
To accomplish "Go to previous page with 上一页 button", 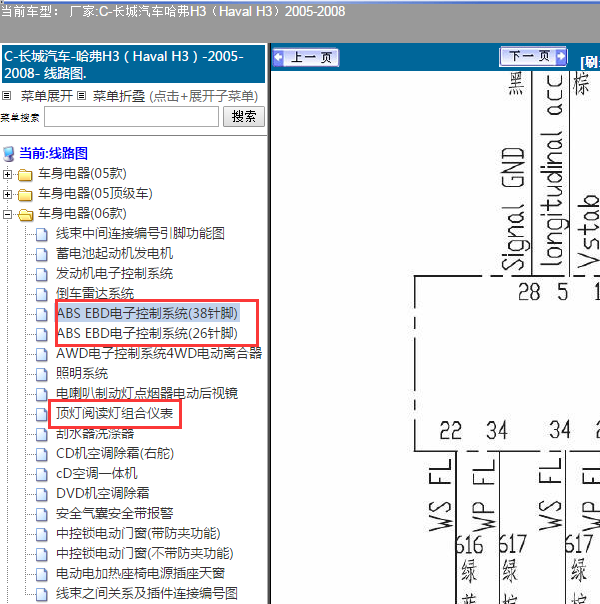I will 306,57.
